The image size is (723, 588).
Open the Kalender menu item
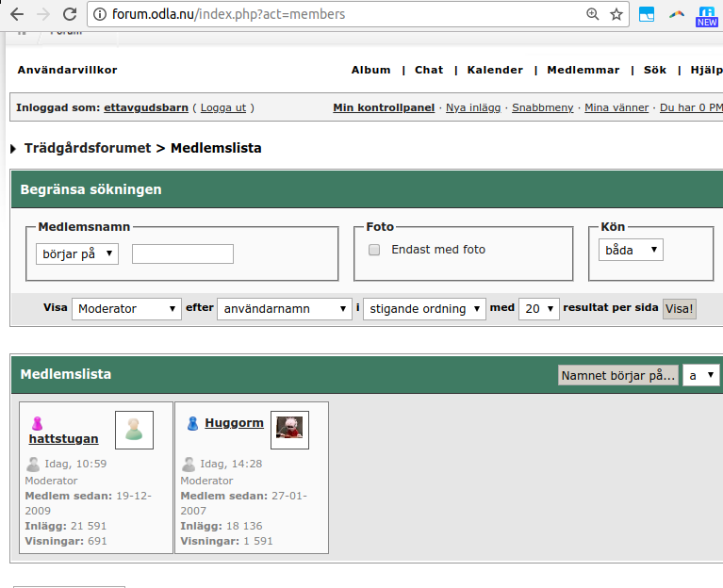tap(495, 70)
